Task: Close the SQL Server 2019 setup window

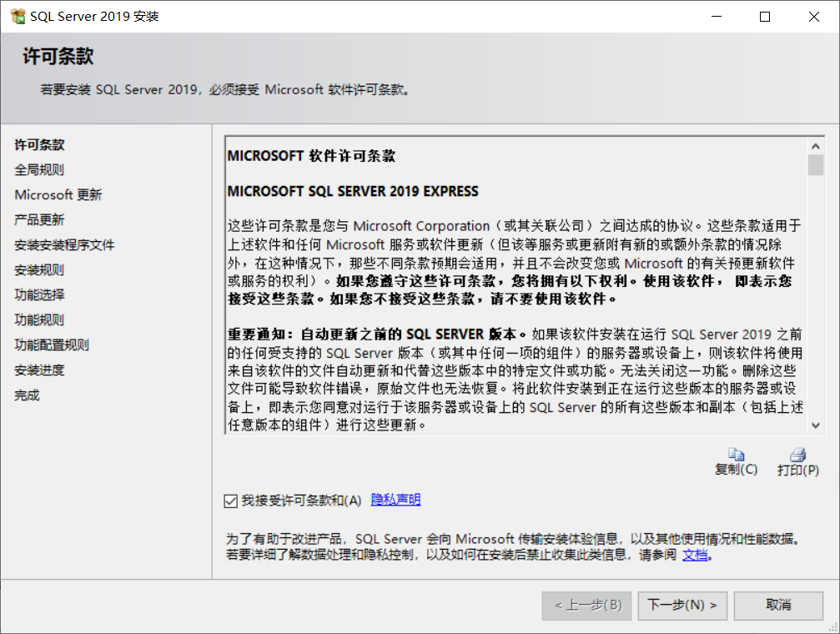Action: point(814,17)
